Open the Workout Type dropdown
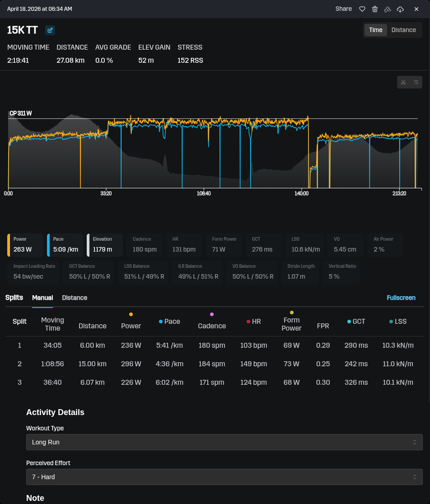 [x=224, y=442]
